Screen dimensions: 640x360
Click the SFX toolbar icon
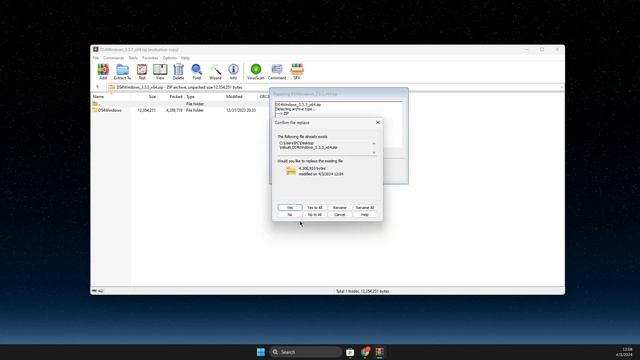click(297, 72)
